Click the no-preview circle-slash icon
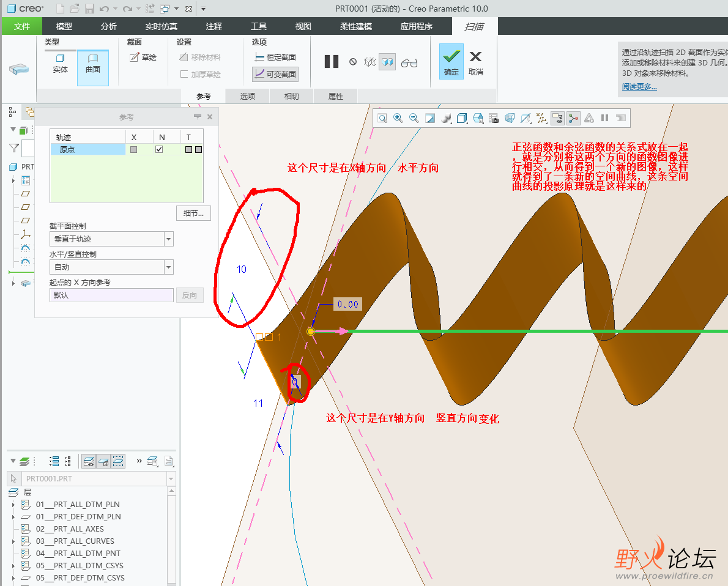 coord(353,62)
